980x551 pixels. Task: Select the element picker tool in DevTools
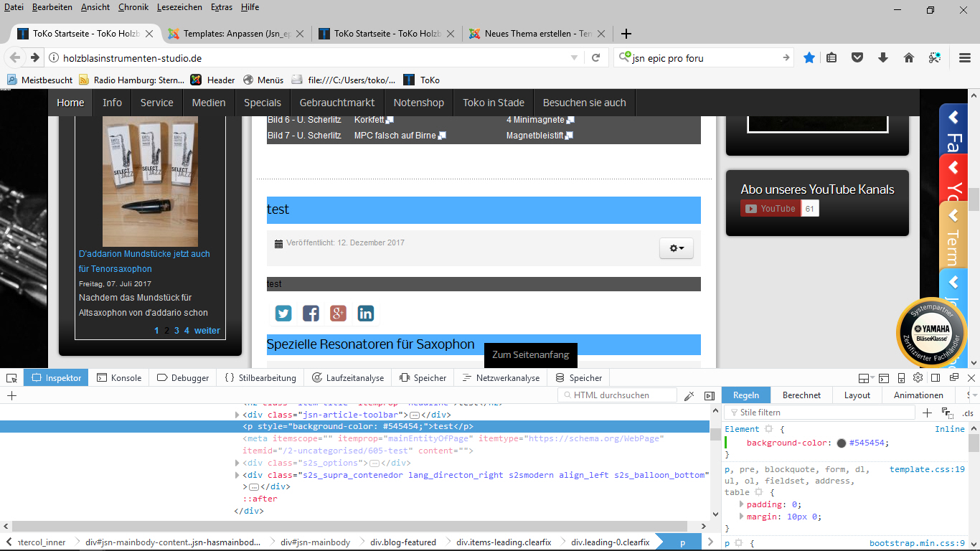(11, 378)
